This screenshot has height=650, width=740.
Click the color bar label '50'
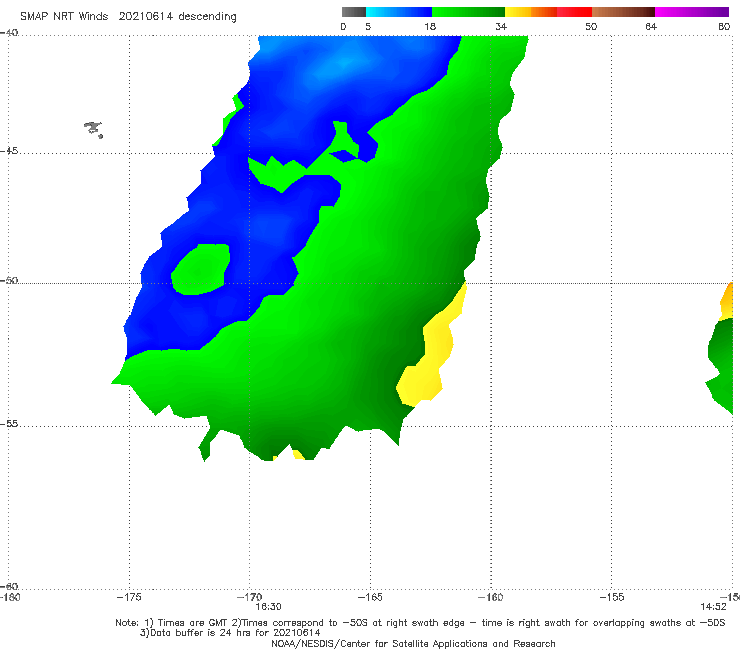tap(591, 26)
